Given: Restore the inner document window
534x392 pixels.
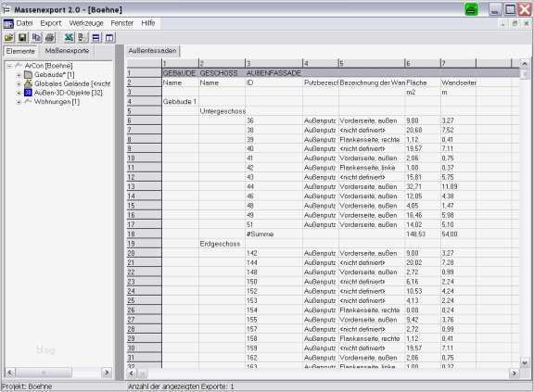Looking at the screenshot, I should [515, 23].
